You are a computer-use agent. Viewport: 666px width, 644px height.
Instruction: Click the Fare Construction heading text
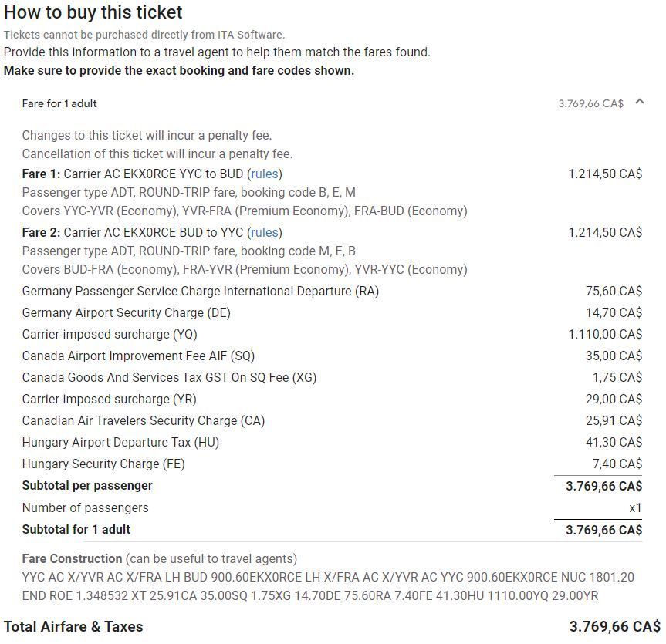(72, 559)
